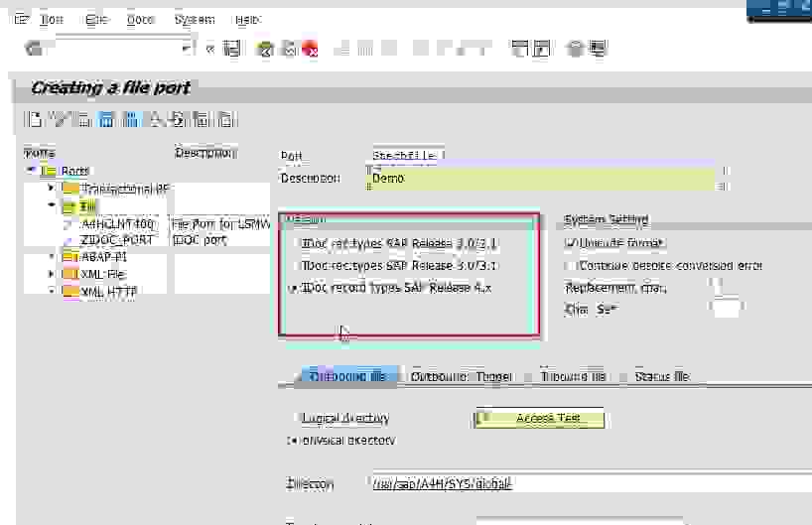Click the Description column header in tree
Screen dimensions: 812x525
pos(205,152)
